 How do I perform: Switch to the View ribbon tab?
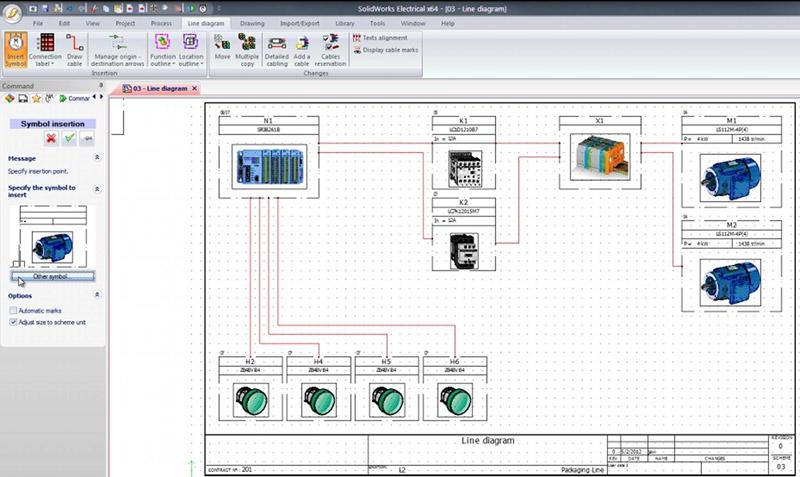[x=92, y=23]
